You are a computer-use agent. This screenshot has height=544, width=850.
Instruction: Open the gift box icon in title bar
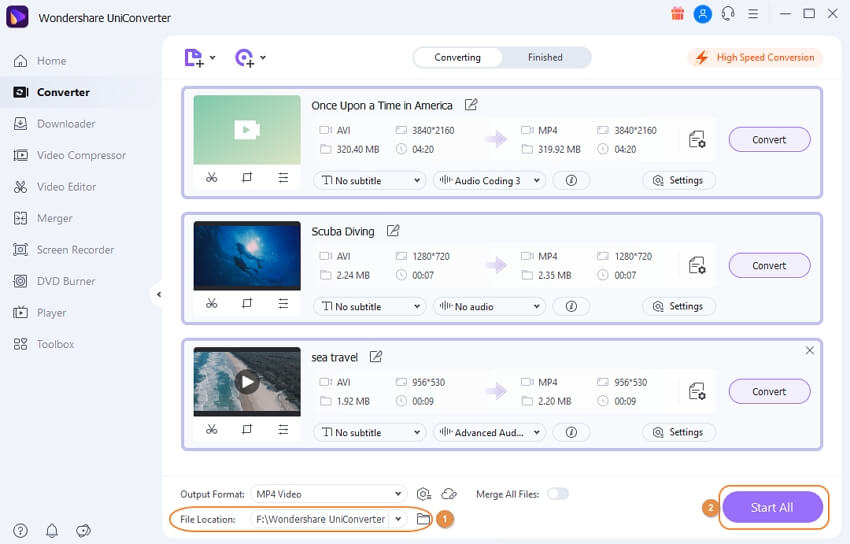click(x=678, y=14)
